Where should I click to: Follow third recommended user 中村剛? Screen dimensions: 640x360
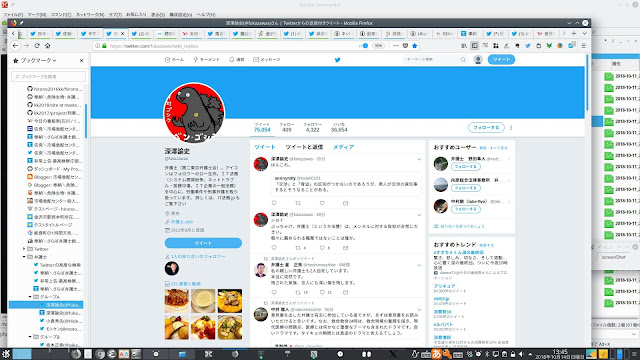coord(466,209)
